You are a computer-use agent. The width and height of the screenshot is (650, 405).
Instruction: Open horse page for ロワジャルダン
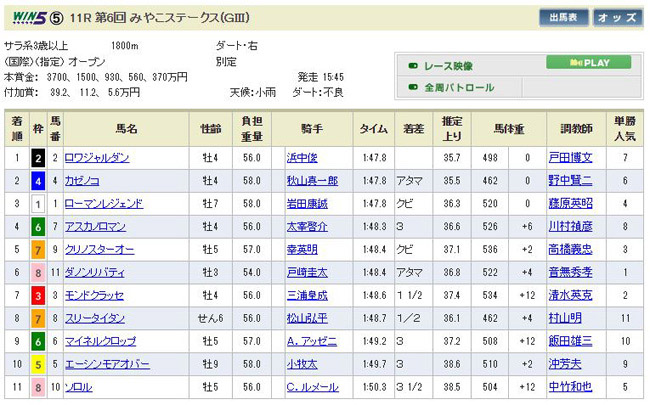pos(98,158)
